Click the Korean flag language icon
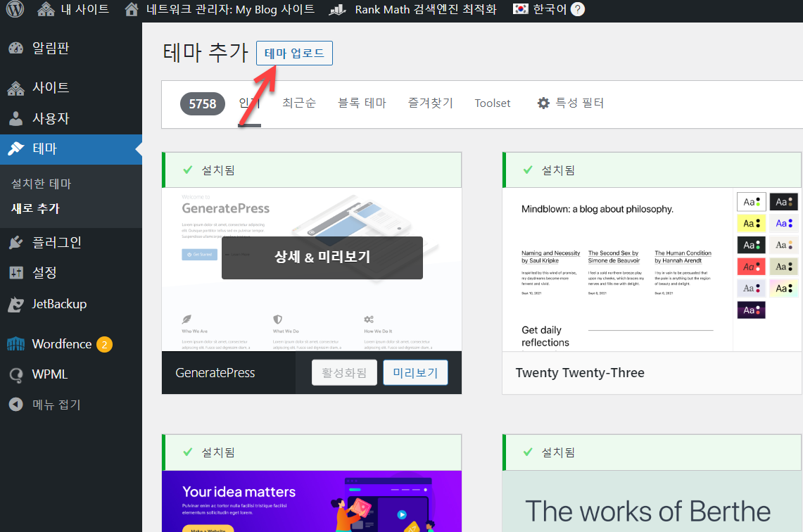Screen dimensions: 803x532 pos(520,9)
